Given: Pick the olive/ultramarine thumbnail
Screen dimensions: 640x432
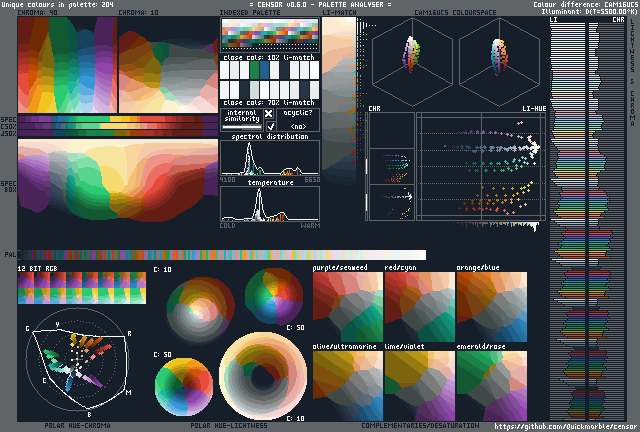Looking at the screenshot, I should (x=346, y=384).
